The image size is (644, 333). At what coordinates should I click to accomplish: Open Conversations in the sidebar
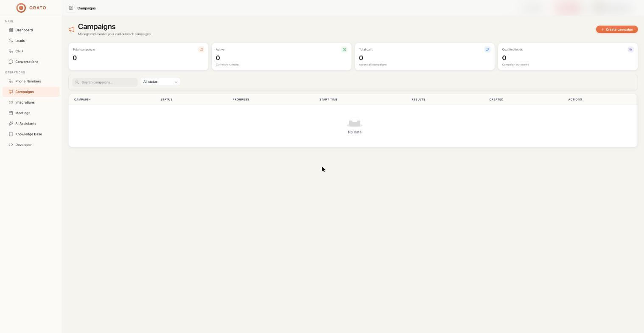click(x=31, y=62)
